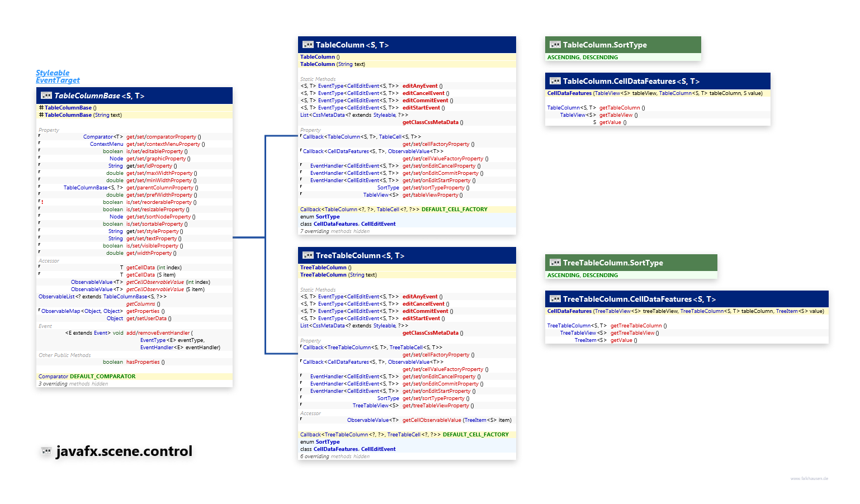Select the hasProperties method in TableColumnBase
The image size is (860, 504).
click(143, 362)
